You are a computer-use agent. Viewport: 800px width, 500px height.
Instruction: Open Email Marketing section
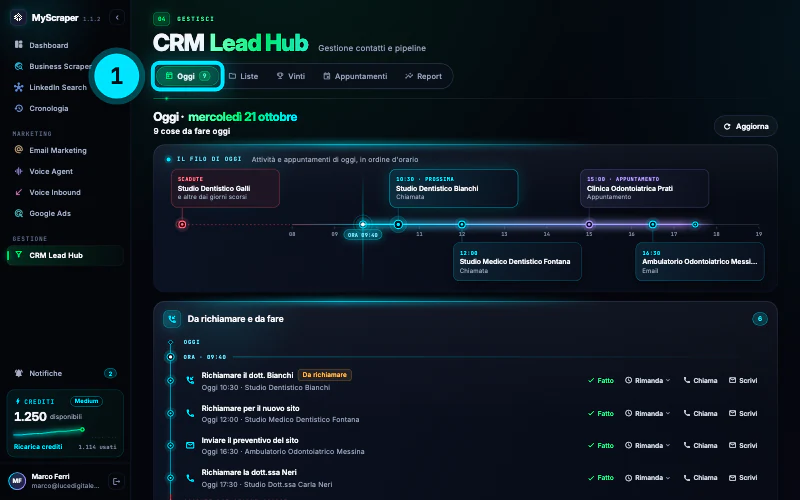[51, 150]
